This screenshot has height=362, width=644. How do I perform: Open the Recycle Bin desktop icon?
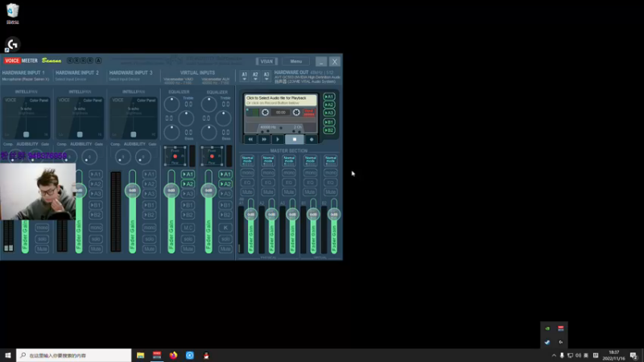(x=12, y=14)
